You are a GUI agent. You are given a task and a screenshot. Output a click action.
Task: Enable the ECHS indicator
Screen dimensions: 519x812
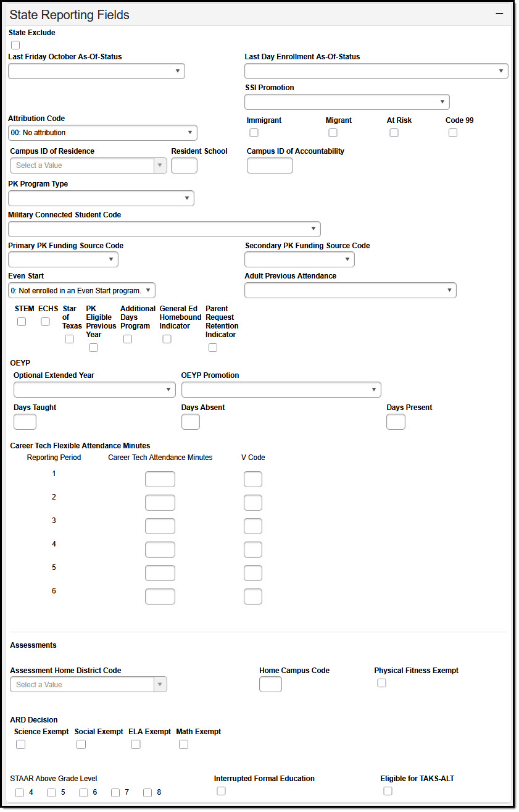[44, 321]
